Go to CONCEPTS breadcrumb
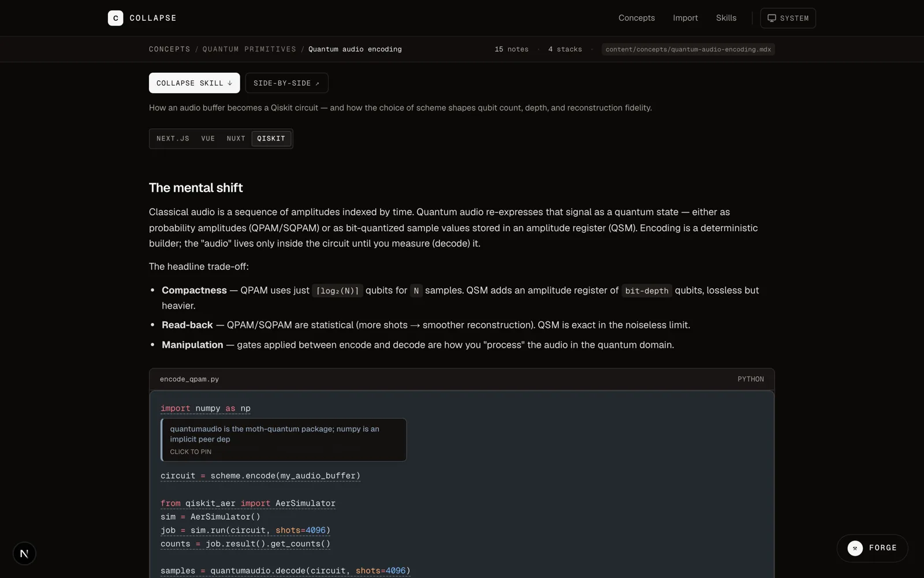924x578 pixels. point(169,49)
